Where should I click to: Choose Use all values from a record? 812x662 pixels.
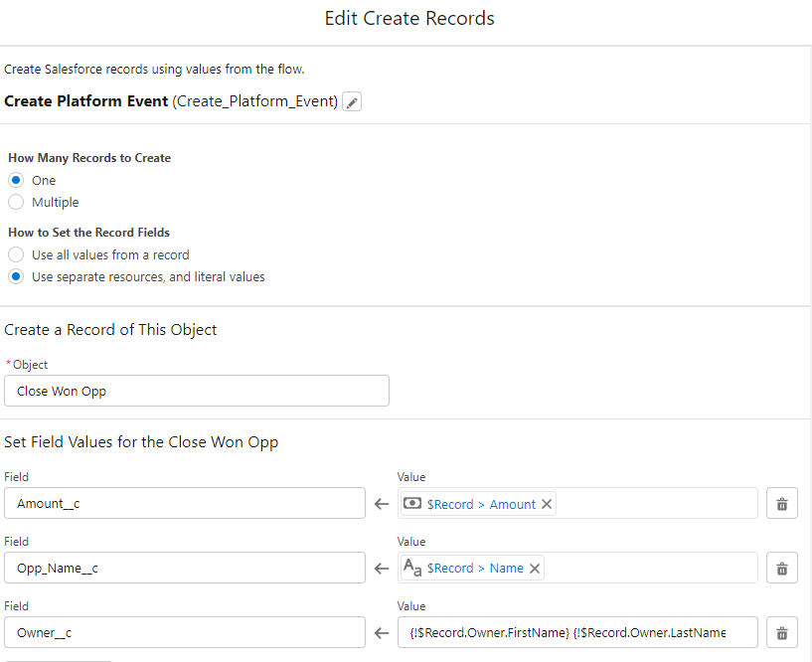[16, 255]
